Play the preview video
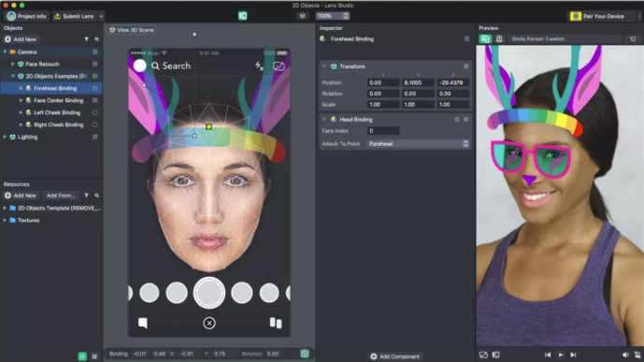The image size is (644, 362). tap(560, 355)
